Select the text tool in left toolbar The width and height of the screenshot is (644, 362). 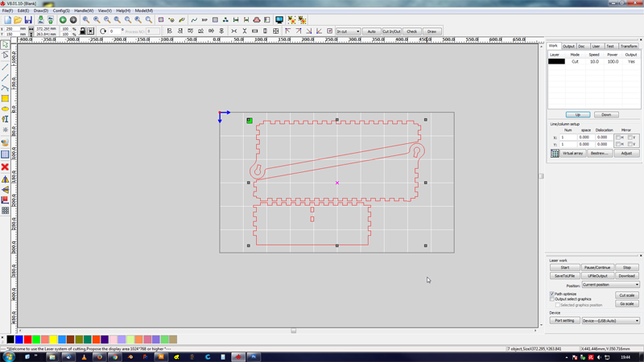point(5,119)
